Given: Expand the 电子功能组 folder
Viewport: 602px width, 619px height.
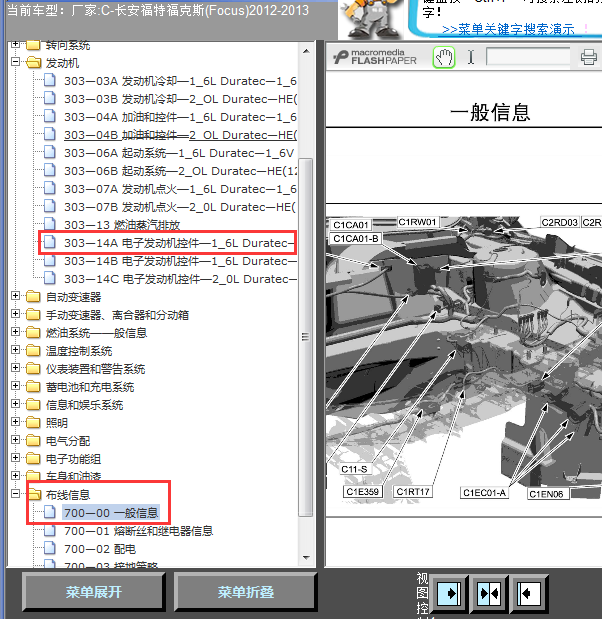Looking at the screenshot, I should [x=15, y=458].
